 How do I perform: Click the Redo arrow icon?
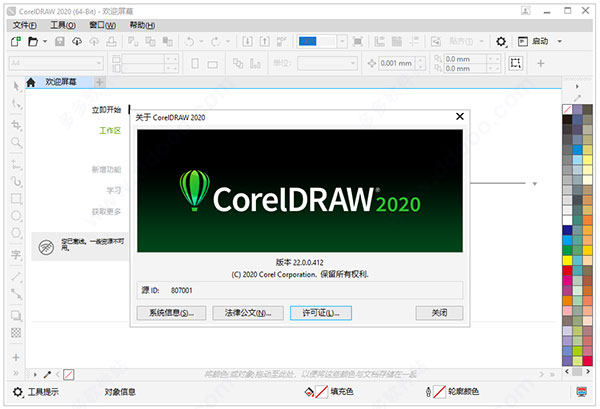(215, 41)
